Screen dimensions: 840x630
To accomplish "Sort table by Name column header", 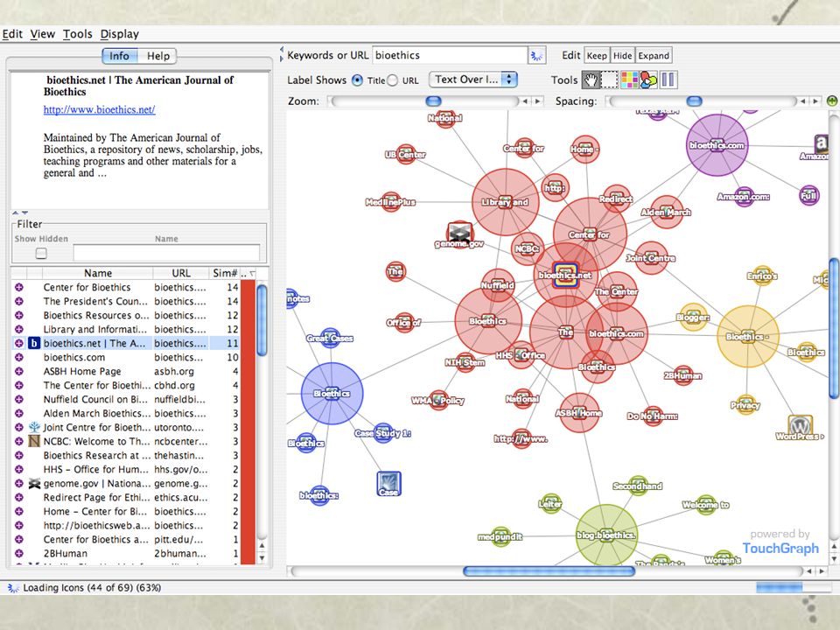I will 97,273.
